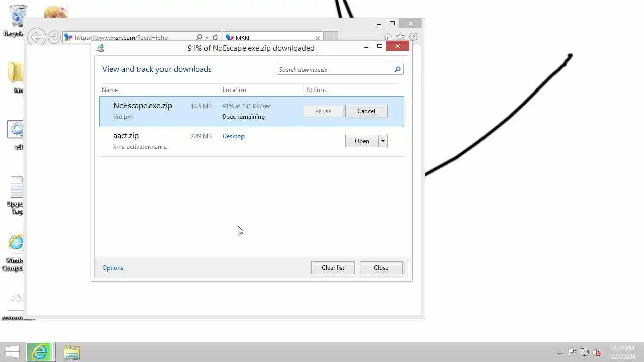Click the magnifier in Search downloads box

[397, 70]
